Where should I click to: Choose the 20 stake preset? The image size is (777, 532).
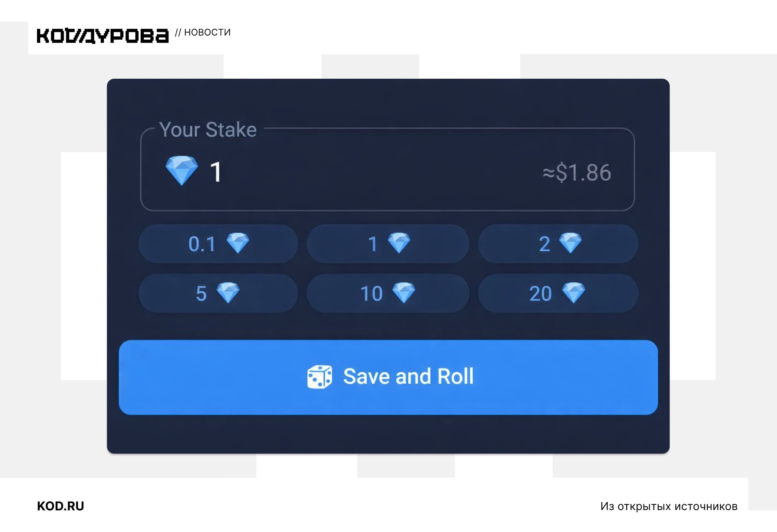pos(558,293)
